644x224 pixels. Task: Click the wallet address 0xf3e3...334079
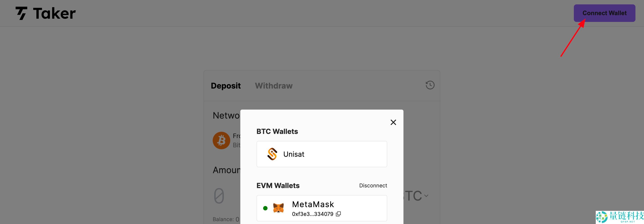click(312, 214)
